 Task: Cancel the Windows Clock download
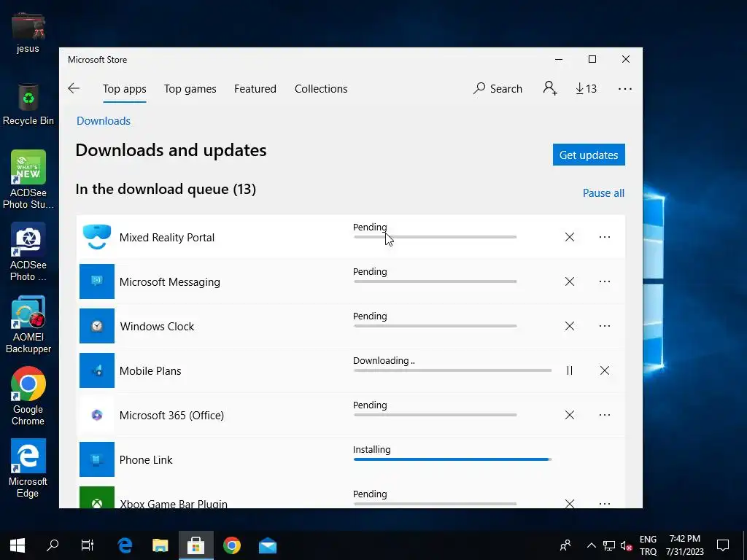coord(569,326)
